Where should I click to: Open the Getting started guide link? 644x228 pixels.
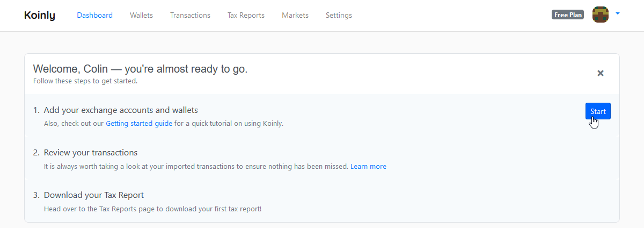[139, 123]
